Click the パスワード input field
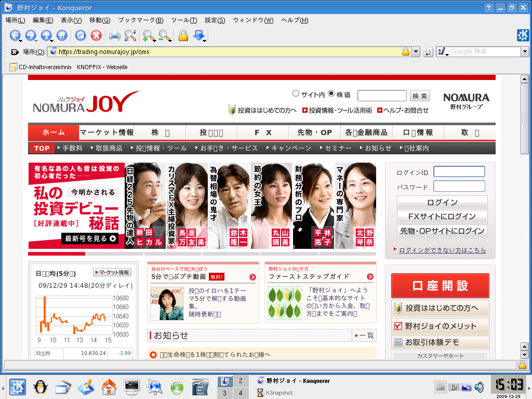Viewport: 532px width, 399px height. 459,186
